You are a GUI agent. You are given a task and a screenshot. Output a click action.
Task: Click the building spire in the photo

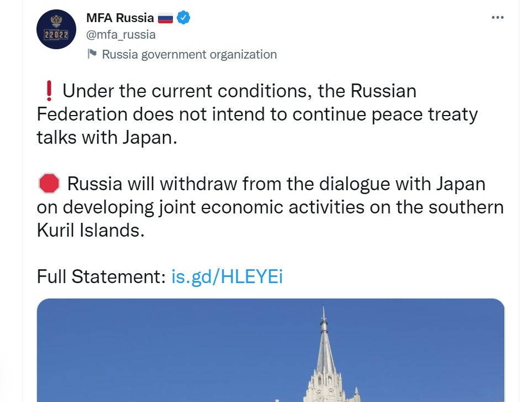[324, 343]
